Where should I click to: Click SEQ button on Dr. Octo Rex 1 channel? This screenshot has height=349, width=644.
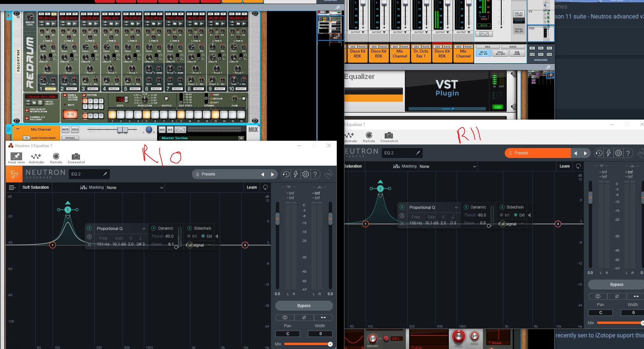pos(416,47)
